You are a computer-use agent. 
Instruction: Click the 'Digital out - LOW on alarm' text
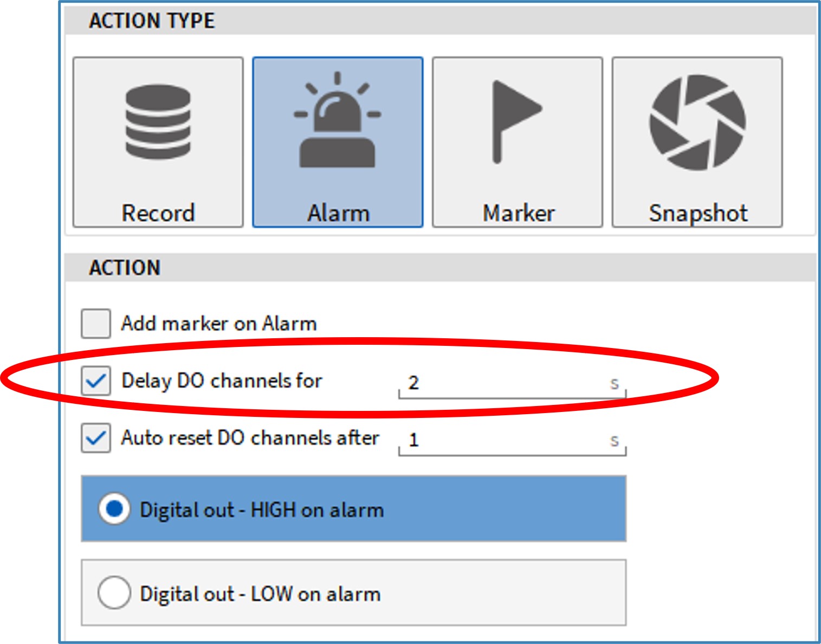(260, 594)
